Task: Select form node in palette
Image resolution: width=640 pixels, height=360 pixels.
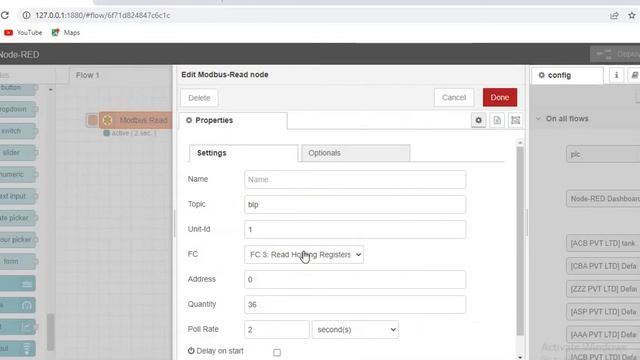Action: click(17, 261)
